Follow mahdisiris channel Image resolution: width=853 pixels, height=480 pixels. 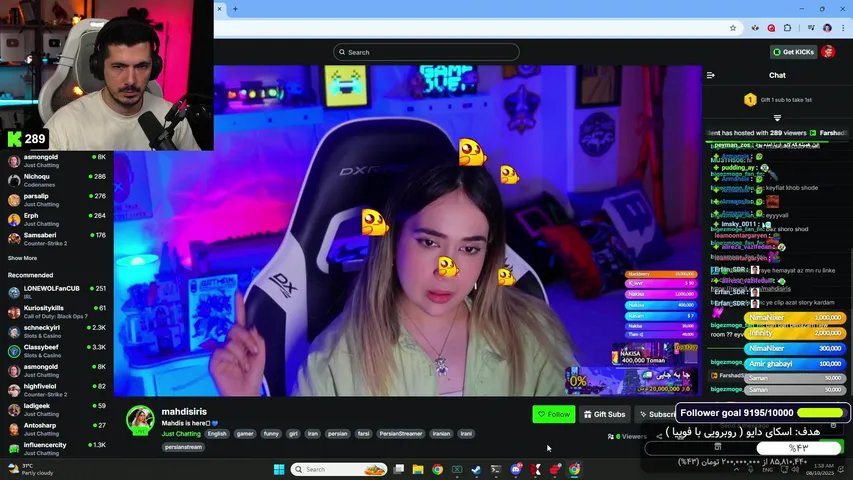(554, 414)
